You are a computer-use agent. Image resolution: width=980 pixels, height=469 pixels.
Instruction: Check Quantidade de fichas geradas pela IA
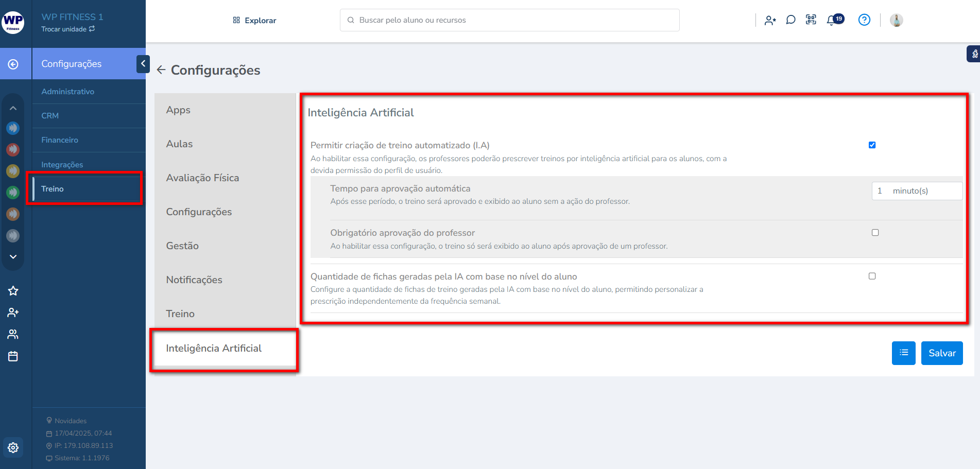pyautogui.click(x=872, y=276)
